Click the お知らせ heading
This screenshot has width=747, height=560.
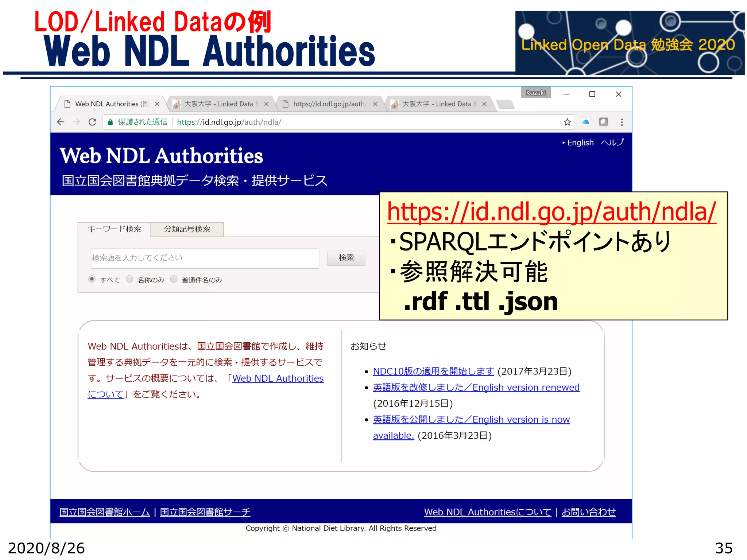tap(368, 346)
